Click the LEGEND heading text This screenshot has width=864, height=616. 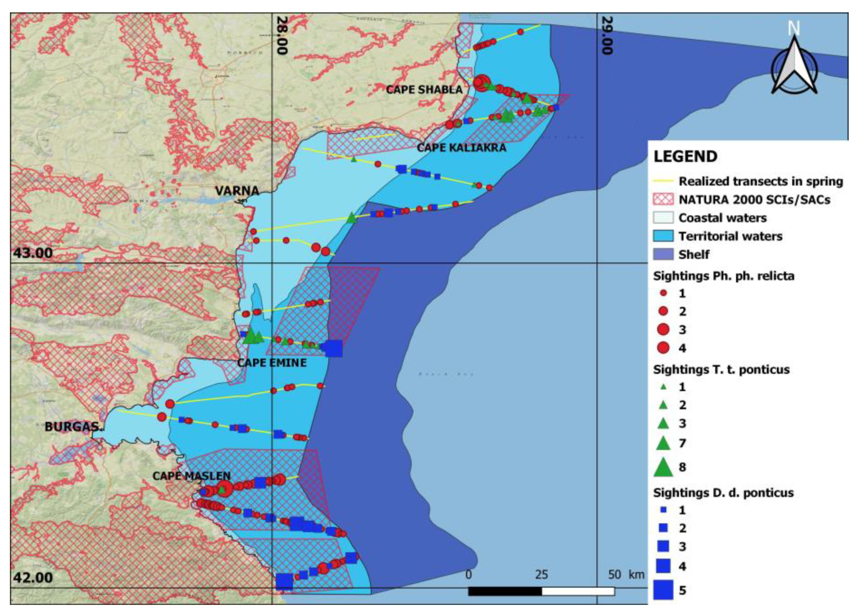[685, 157]
